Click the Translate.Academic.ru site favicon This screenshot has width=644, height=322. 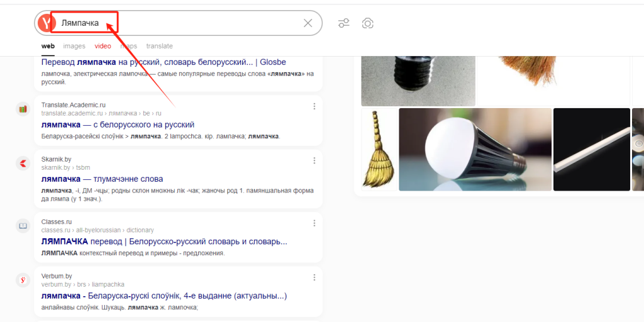[x=23, y=109]
